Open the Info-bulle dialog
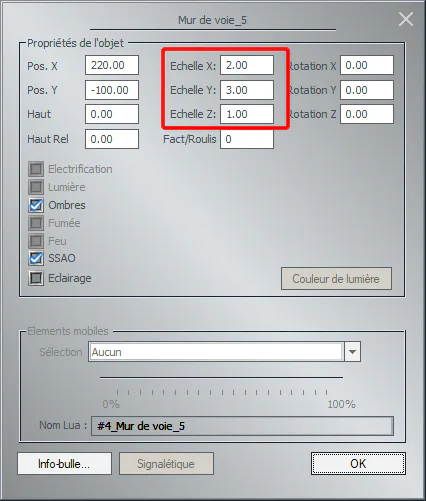Screen dimensions: 426x501 tap(64, 464)
